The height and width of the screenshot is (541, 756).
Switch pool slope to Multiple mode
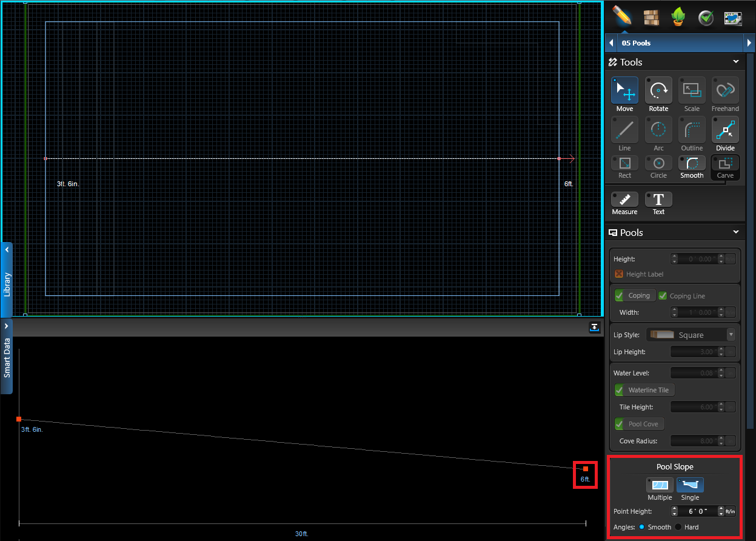click(x=660, y=485)
